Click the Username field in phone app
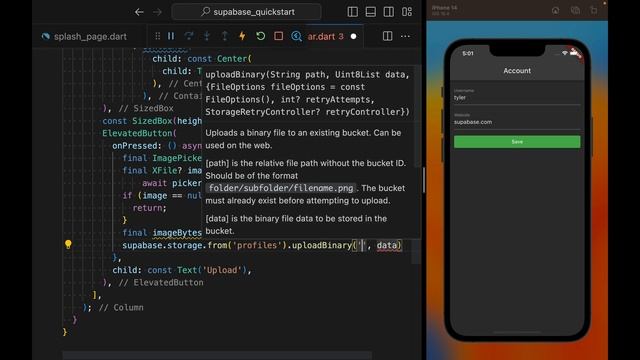This screenshot has height=360, width=640. [x=517, y=96]
